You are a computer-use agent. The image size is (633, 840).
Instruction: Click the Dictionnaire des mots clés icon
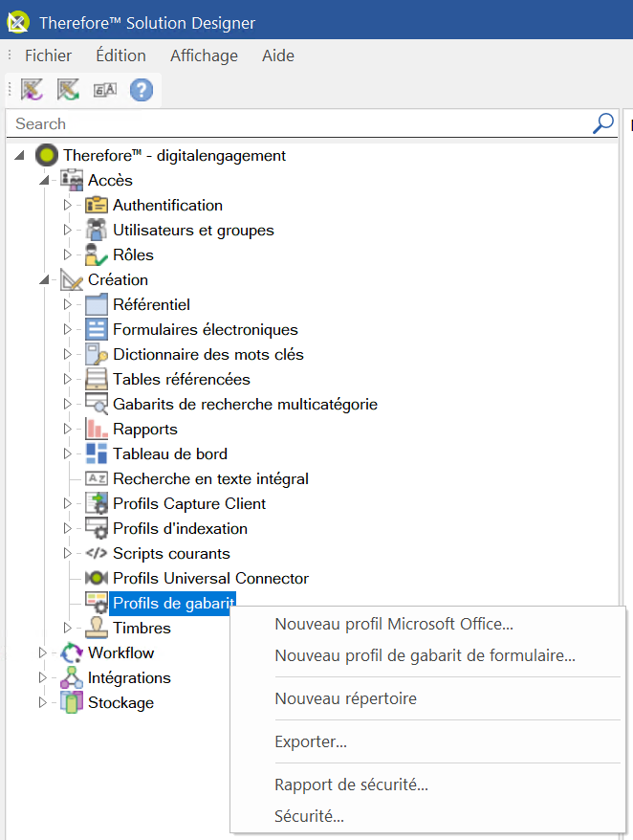97,354
